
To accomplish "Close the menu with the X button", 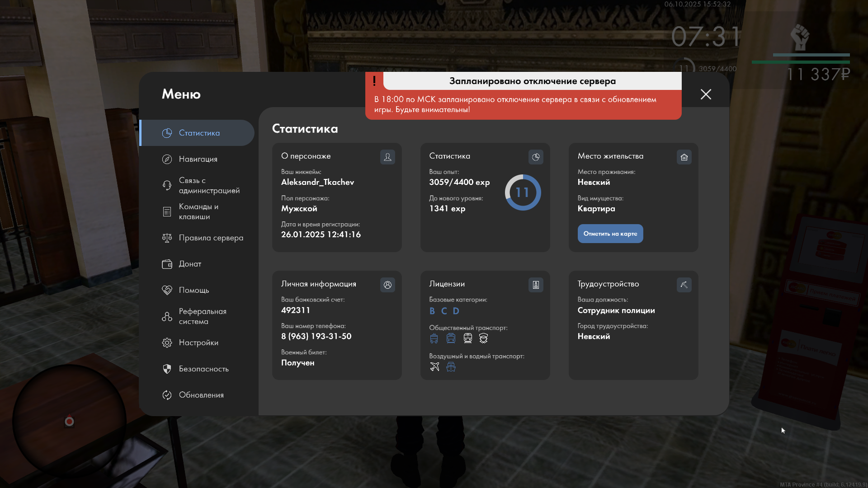I will tap(706, 94).
